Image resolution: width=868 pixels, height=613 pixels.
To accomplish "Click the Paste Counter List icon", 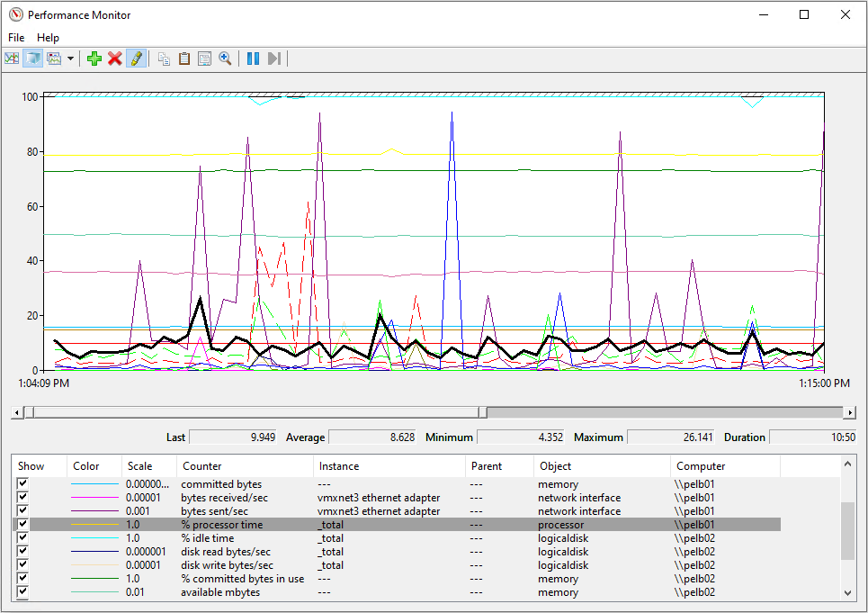I will click(183, 58).
